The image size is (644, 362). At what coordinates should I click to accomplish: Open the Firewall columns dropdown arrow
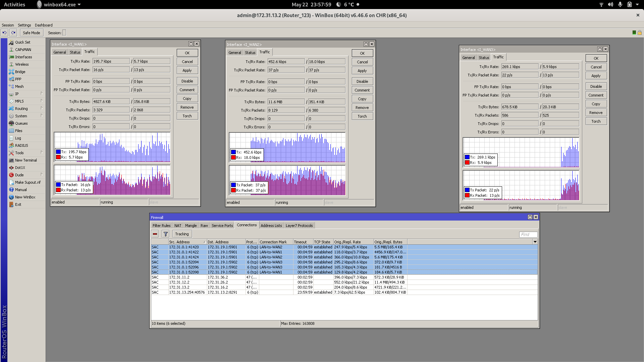[x=535, y=242]
